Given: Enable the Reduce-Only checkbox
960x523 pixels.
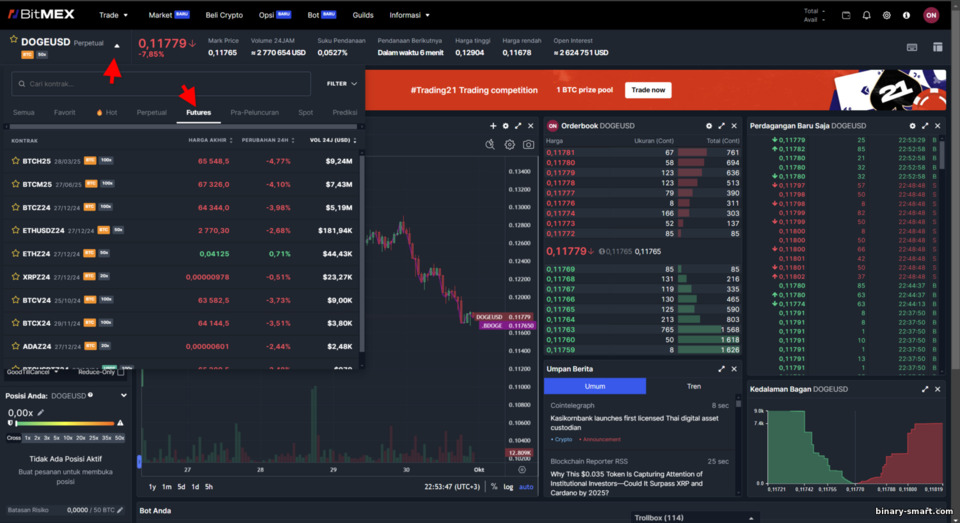Looking at the screenshot, I should (121, 372).
